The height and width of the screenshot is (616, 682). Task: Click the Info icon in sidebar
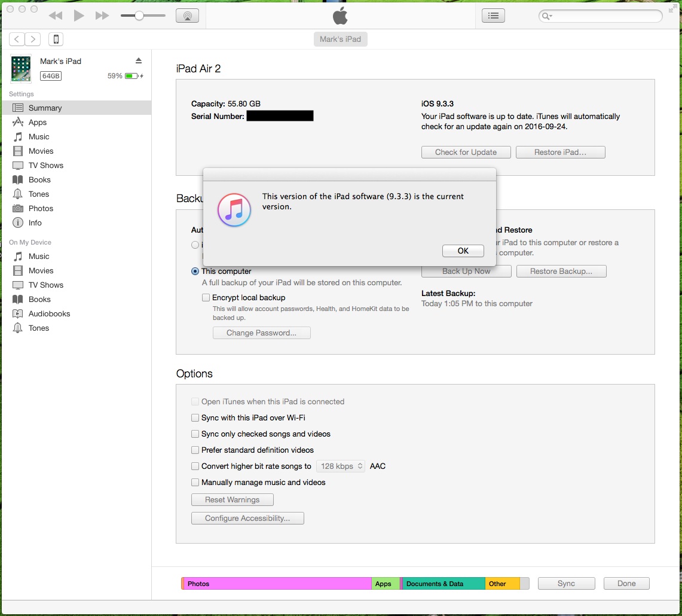click(18, 223)
